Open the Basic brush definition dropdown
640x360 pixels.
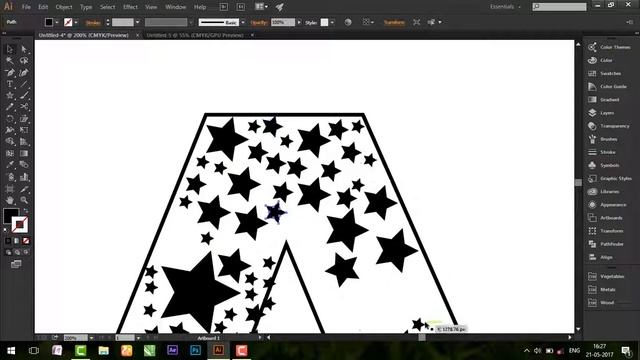pyautogui.click(x=243, y=22)
